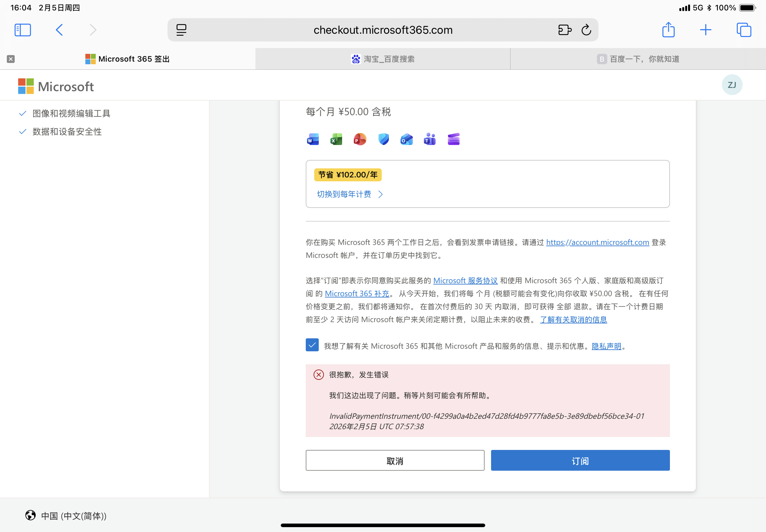Switch to 百度一下，你就知道 tab

638,59
